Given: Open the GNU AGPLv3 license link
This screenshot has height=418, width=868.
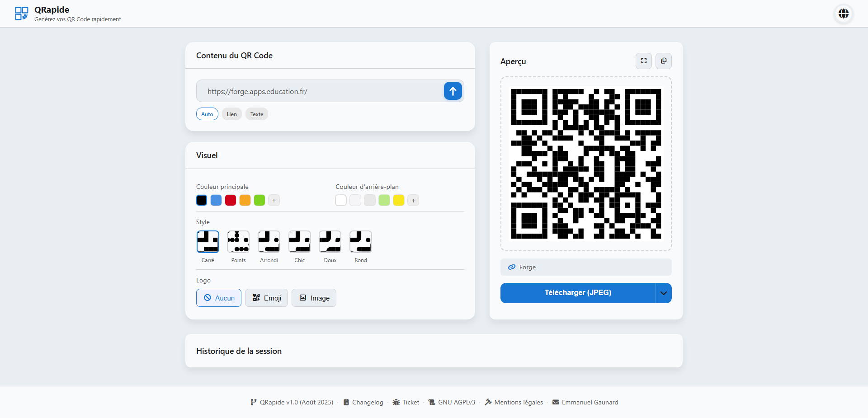Looking at the screenshot, I should click(x=457, y=402).
